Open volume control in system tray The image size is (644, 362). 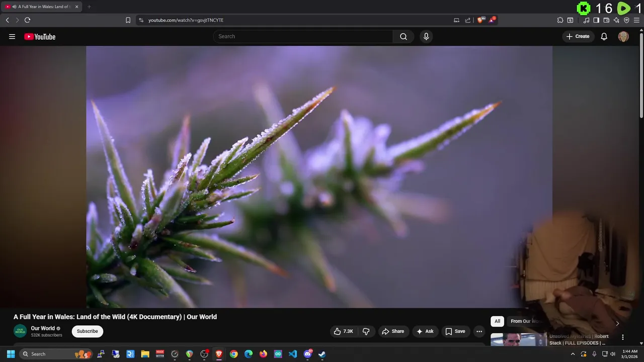coord(613,354)
